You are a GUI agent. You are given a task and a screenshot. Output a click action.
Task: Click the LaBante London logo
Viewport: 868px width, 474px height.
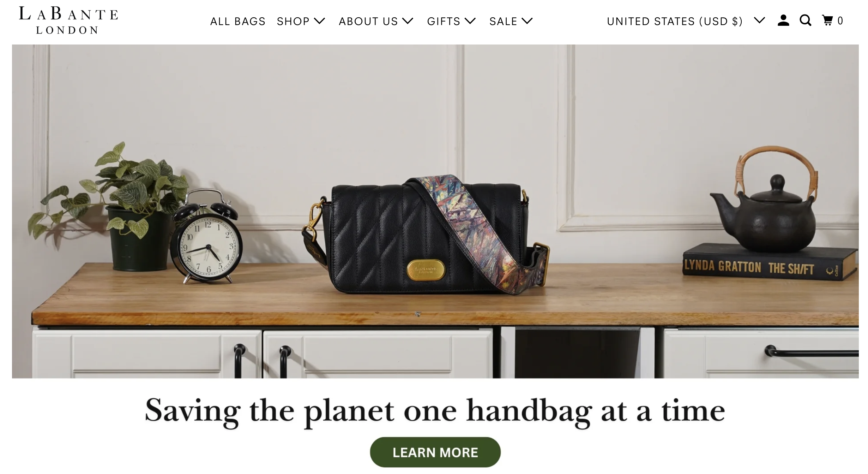point(68,20)
